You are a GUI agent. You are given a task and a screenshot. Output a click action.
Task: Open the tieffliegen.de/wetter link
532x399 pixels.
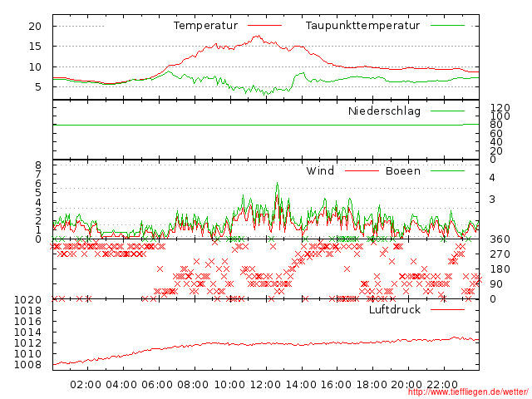click(x=468, y=392)
